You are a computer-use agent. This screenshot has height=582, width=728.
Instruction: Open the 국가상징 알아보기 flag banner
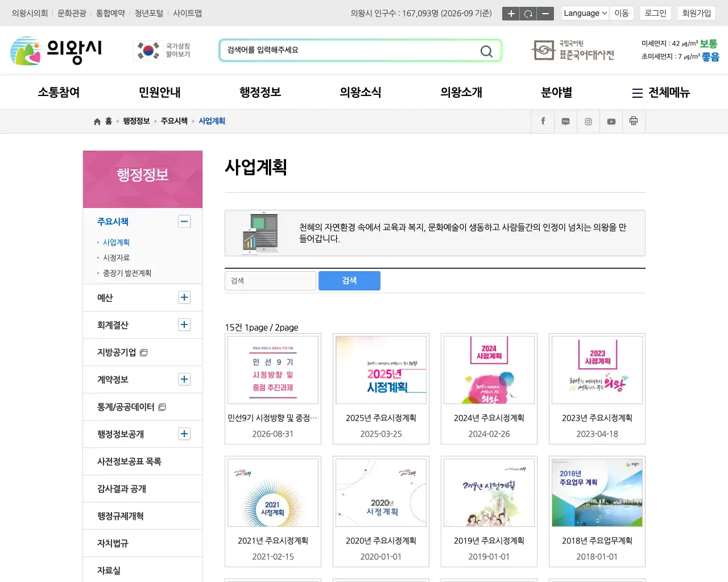pyautogui.click(x=163, y=51)
